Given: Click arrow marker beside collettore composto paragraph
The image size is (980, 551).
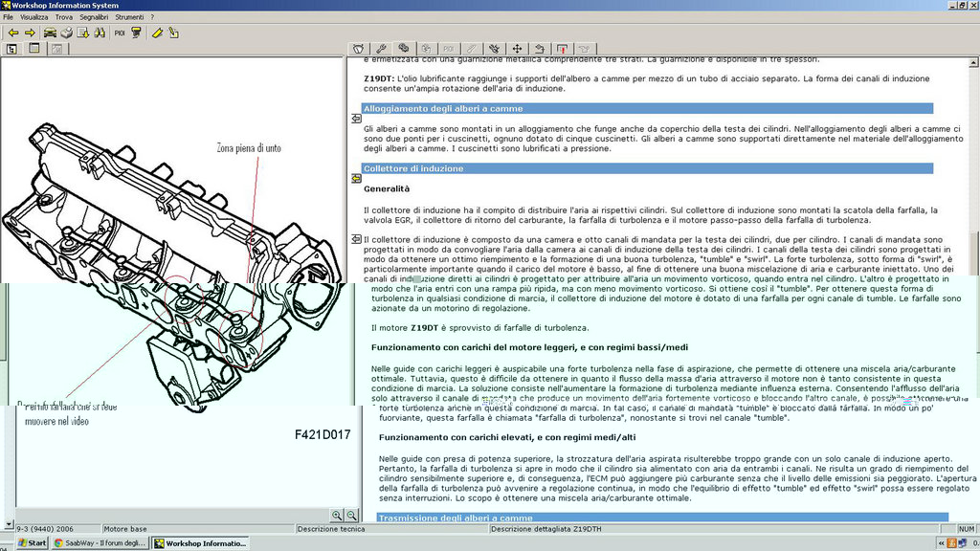Looking at the screenshot, I should click(x=356, y=239).
